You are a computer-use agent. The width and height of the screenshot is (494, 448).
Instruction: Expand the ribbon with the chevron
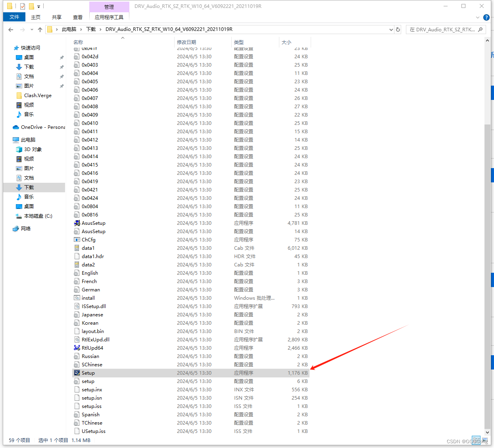point(478,17)
